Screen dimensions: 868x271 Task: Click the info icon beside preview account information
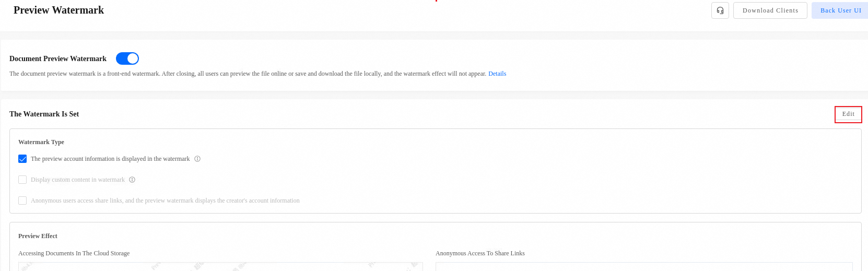click(197, 159)
